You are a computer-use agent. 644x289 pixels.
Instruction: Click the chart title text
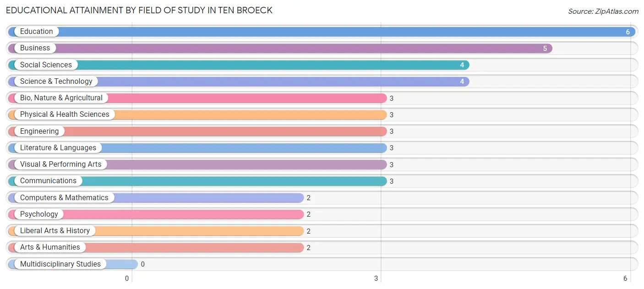pyautogui.click(x=139, y=11)
